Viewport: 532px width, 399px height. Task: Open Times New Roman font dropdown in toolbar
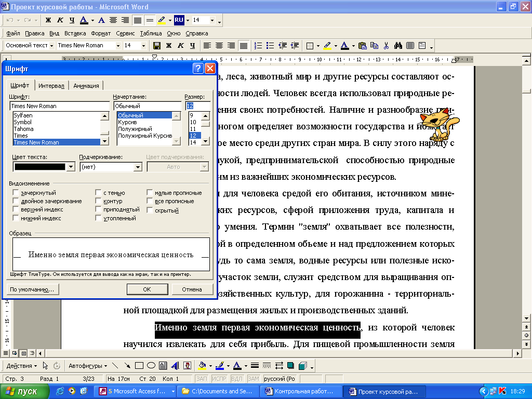point(118,46)
